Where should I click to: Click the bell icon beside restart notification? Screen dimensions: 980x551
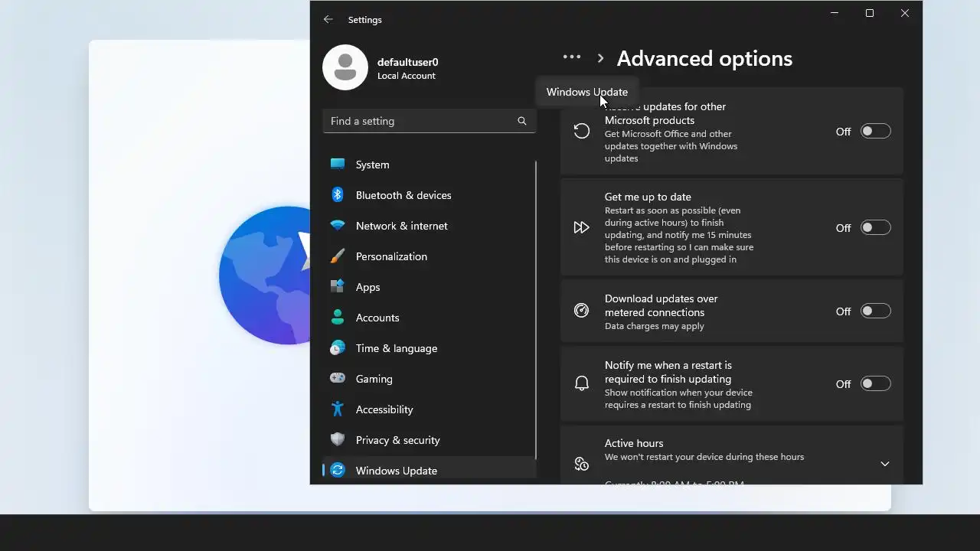coord(582,383)
